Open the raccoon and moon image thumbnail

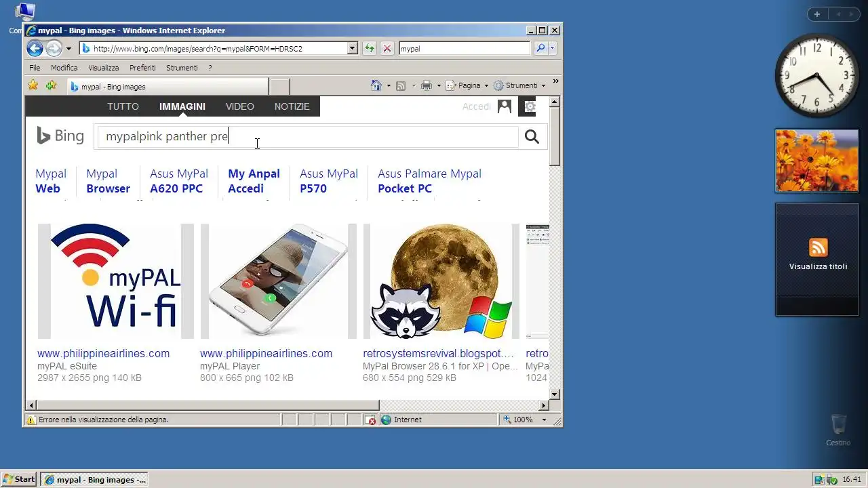coord(441,281)
